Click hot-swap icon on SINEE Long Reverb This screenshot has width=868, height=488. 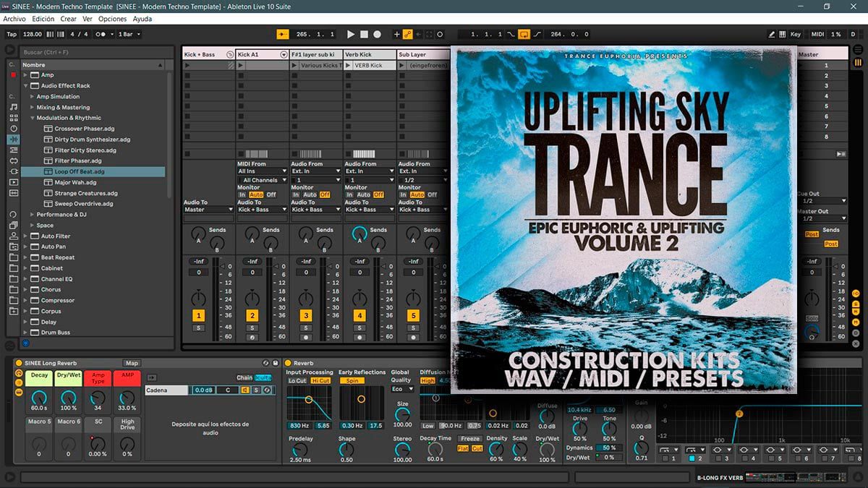tap(265, 363)
